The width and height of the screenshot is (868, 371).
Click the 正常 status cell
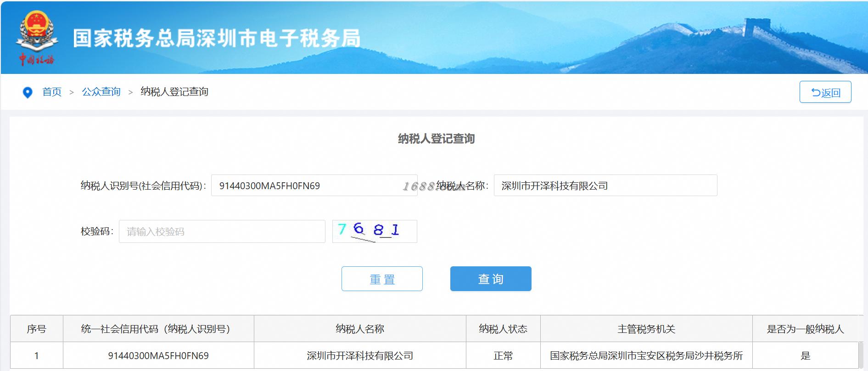coord(503,355)
